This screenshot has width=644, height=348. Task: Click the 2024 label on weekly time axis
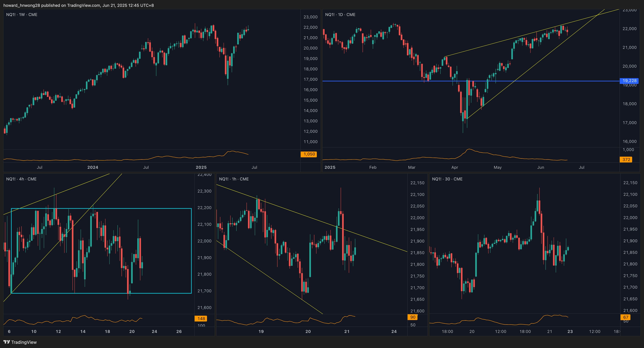point(93,167)
